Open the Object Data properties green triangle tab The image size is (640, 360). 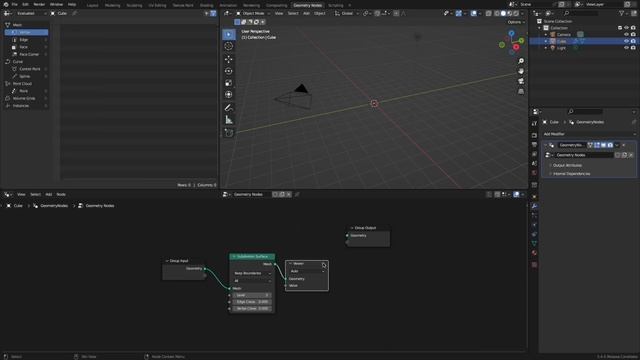[534, 244]
